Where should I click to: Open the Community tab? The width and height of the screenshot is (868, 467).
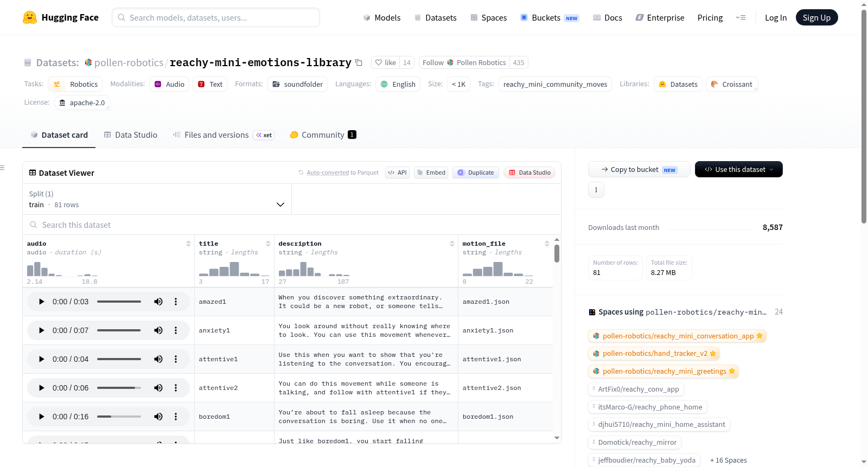323,135
